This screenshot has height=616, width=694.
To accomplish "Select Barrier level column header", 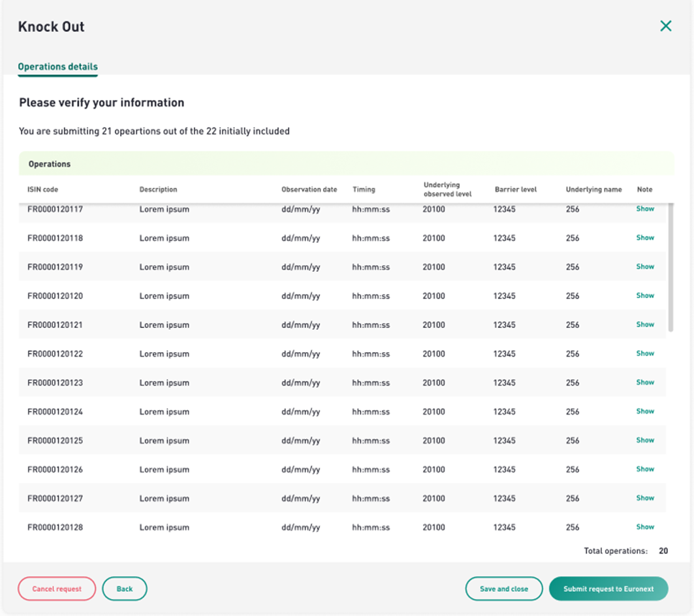I will [516, 189].
